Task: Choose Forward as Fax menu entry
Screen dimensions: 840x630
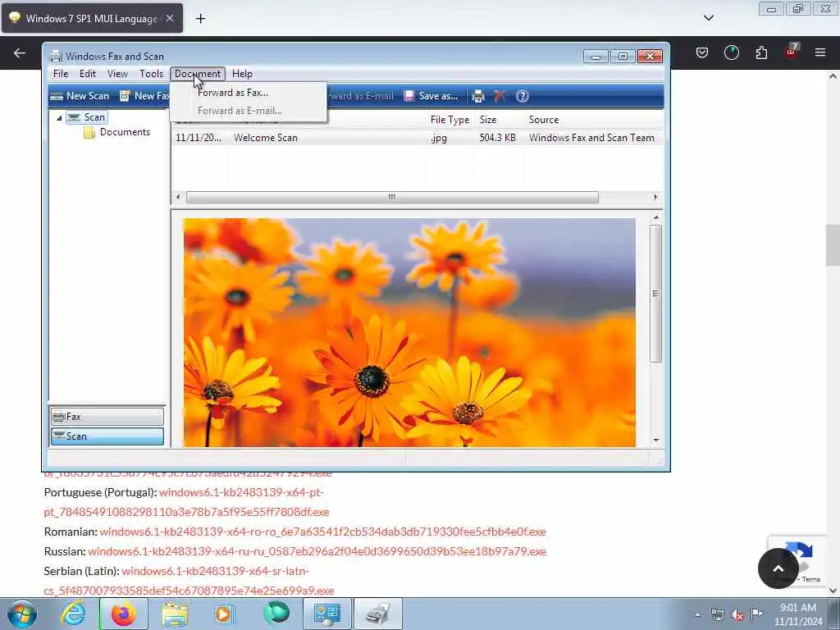Action: pos(248,93)
